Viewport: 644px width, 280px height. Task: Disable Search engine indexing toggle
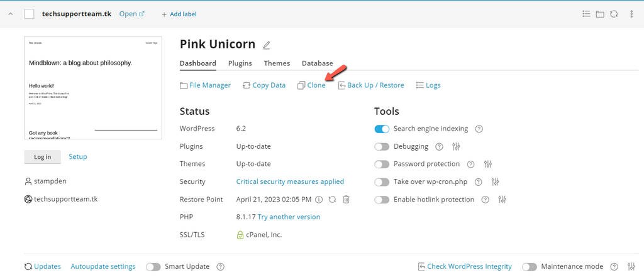tap(382, 129)
